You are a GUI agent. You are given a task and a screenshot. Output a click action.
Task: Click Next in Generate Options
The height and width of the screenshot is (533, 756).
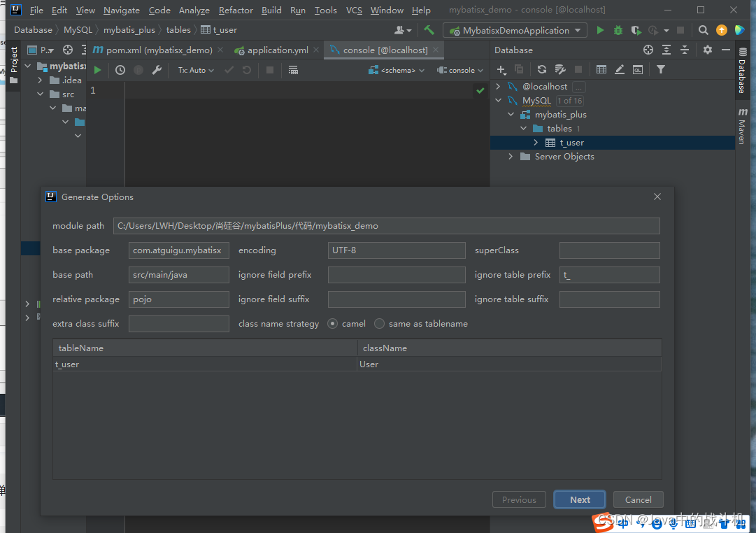tap(580, 499)
